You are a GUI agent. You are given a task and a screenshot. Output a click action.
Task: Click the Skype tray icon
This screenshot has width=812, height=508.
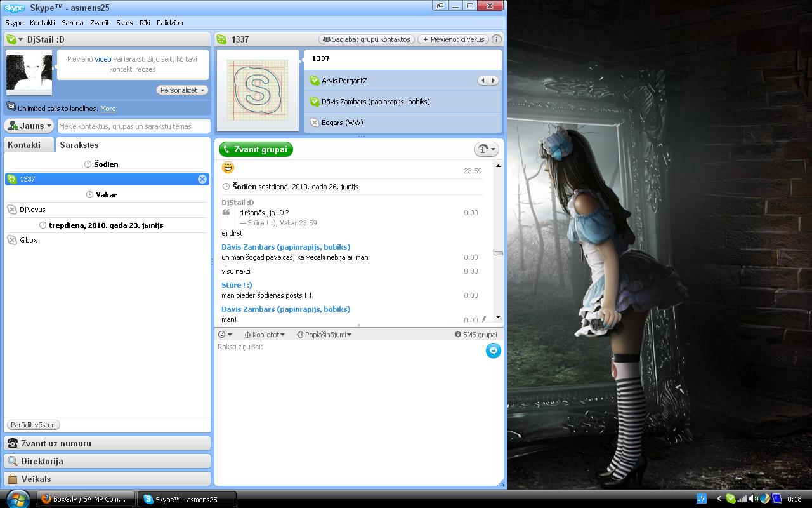731,498
